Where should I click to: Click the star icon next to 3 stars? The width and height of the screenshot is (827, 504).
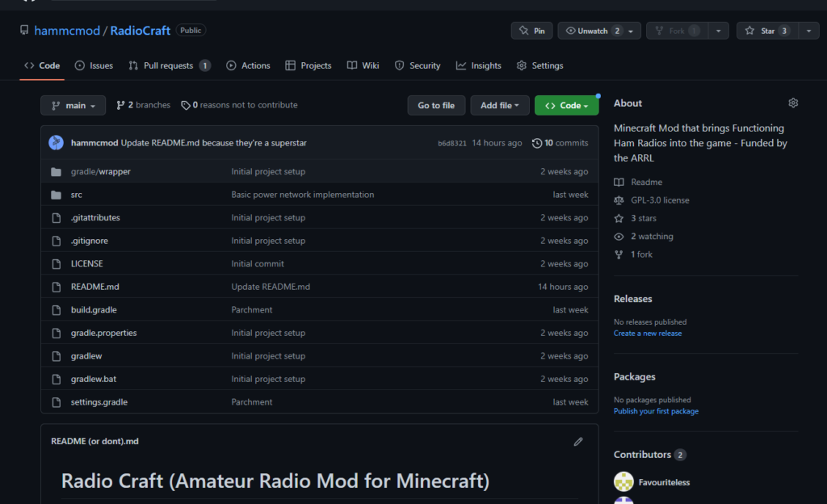coord(619,218)
